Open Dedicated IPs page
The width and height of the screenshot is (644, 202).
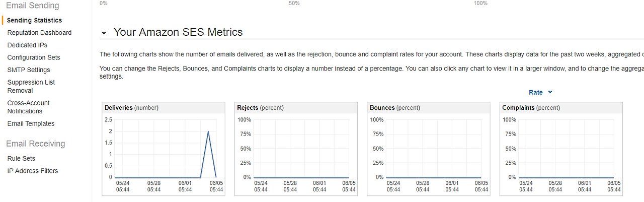point(27,45)
